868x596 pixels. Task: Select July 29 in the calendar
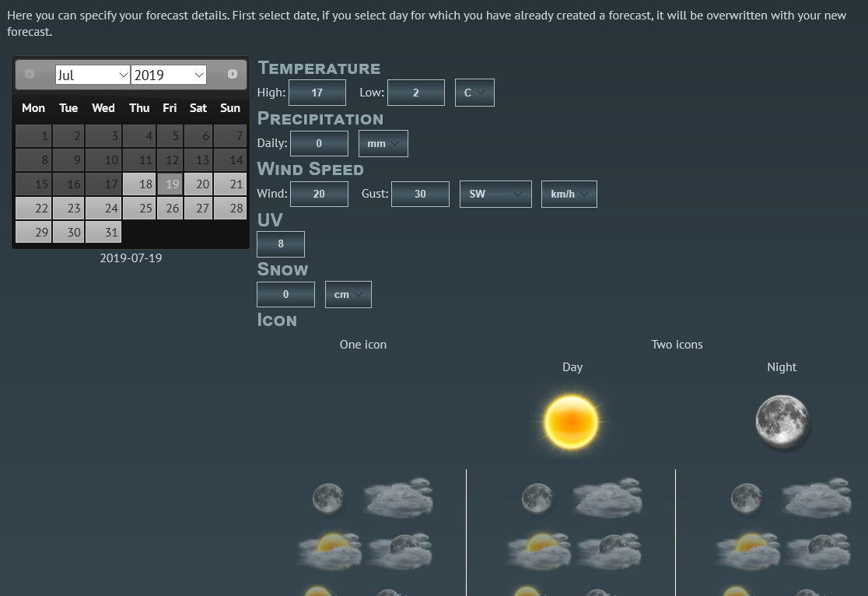pos(33,232)
